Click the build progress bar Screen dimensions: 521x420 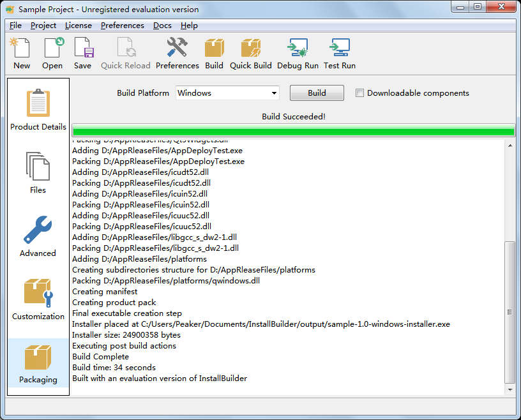294,130
